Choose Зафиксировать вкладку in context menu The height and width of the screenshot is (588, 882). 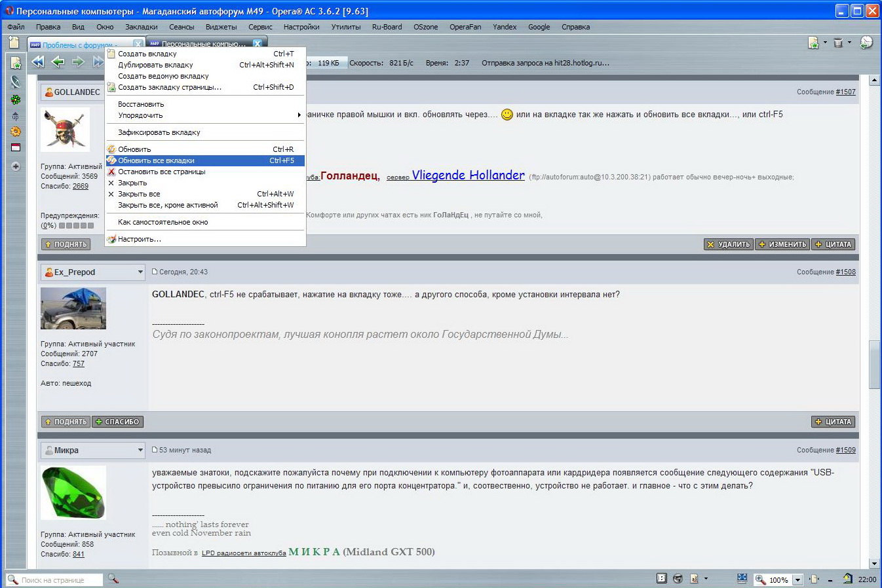pos(205,132)
